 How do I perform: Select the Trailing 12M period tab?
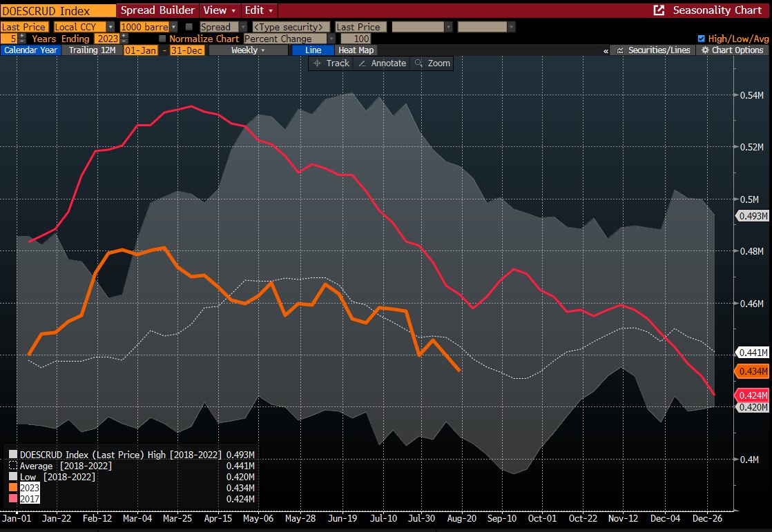coord(91,50)
